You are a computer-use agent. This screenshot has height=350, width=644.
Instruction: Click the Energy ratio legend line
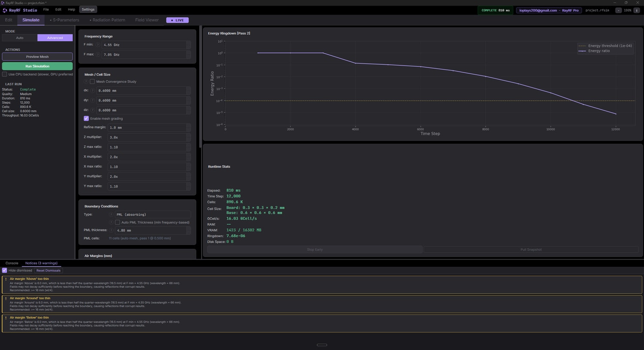click(x=582, y=51)
